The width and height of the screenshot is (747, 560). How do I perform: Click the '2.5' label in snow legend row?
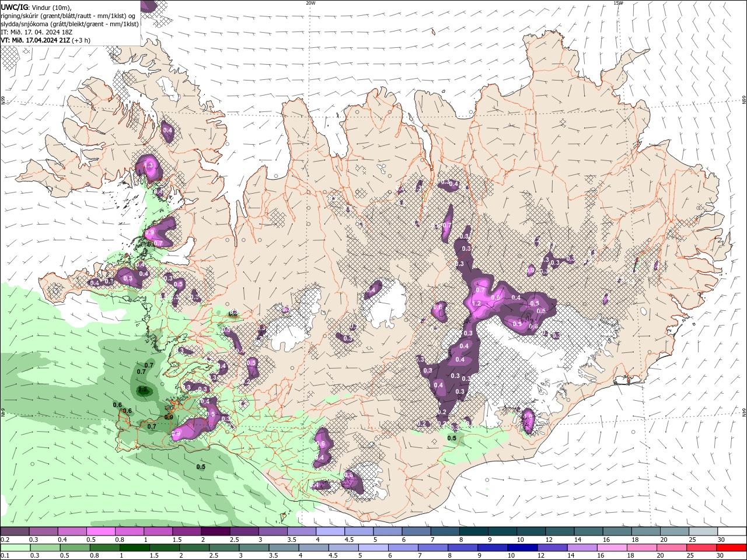pyautogui.click(x=235, y=540)
